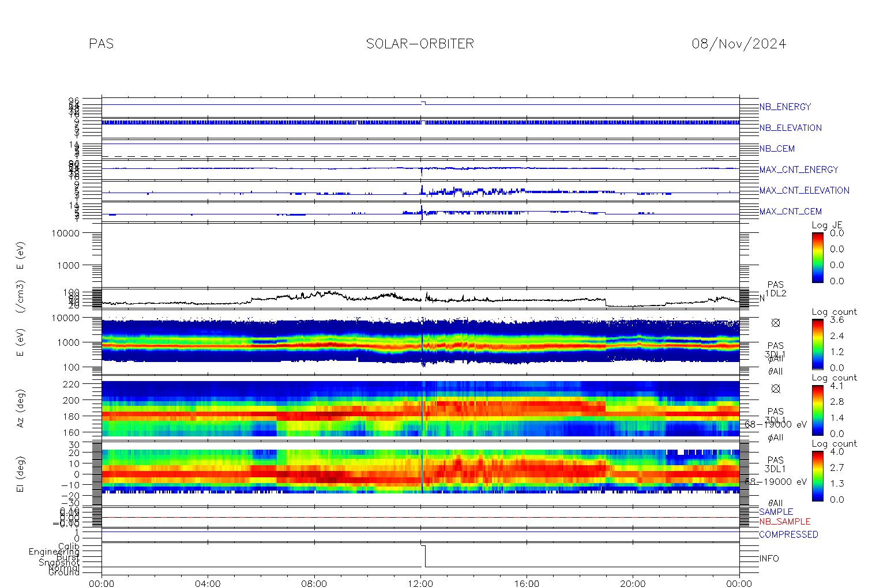This screenshot has width=872, height=588.
Task: Select the El (deg) axis label
Action: tap(21, 474)
